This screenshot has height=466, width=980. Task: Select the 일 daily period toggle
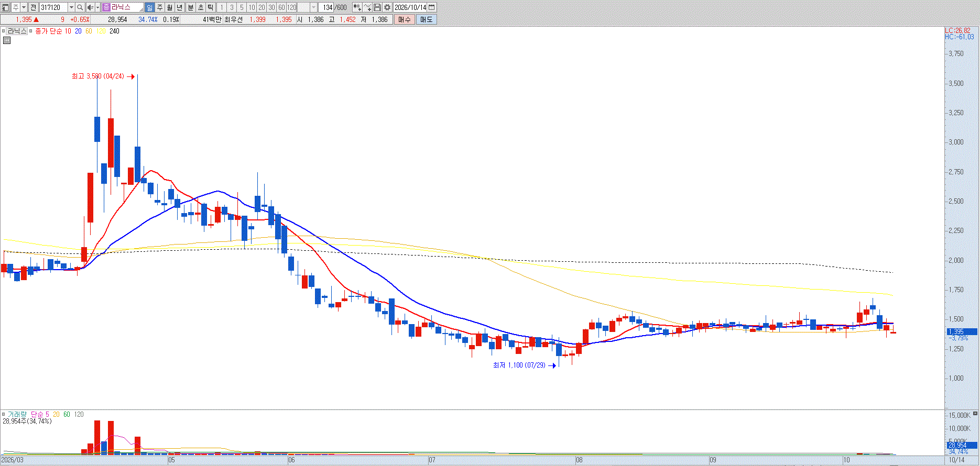point(150,7)
